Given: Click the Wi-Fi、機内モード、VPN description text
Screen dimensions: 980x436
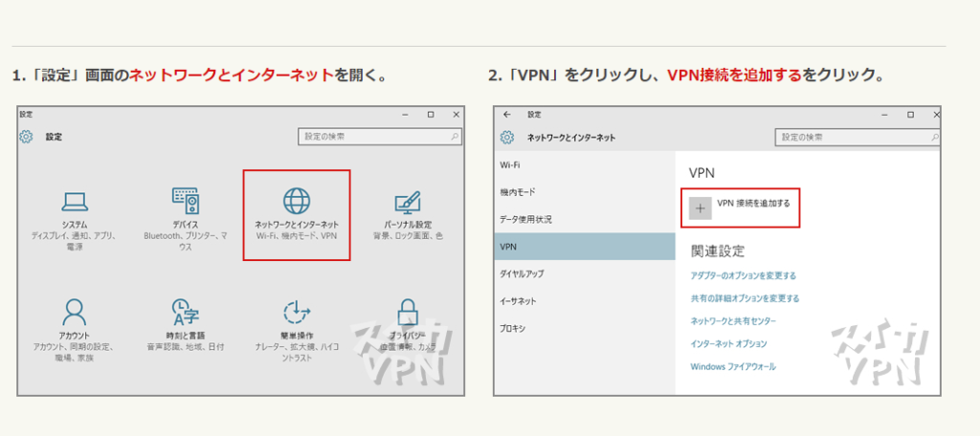Looking at the screenshot, I should tap(297, 236).
